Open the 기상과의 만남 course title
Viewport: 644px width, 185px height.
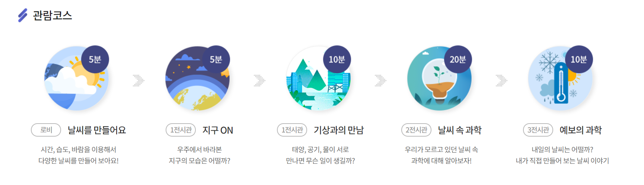pyautogui.click(x=339, y=130)
